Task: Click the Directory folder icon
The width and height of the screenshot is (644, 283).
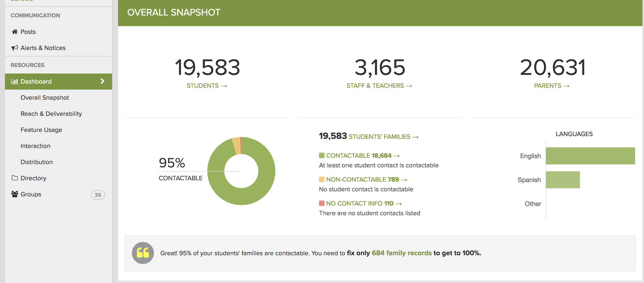Action: click(15, 178)
